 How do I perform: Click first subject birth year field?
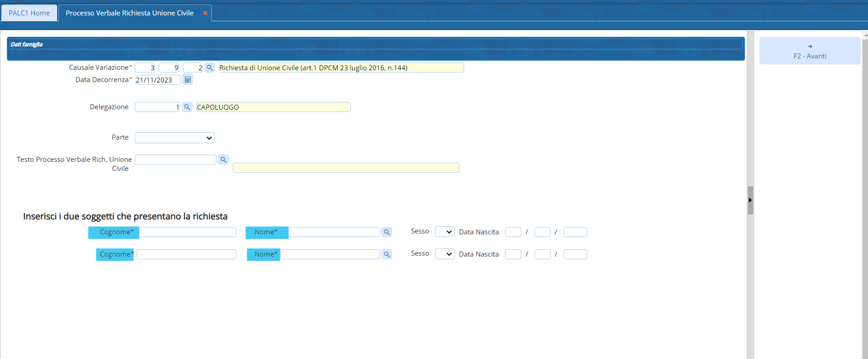[x=575, y=232]
